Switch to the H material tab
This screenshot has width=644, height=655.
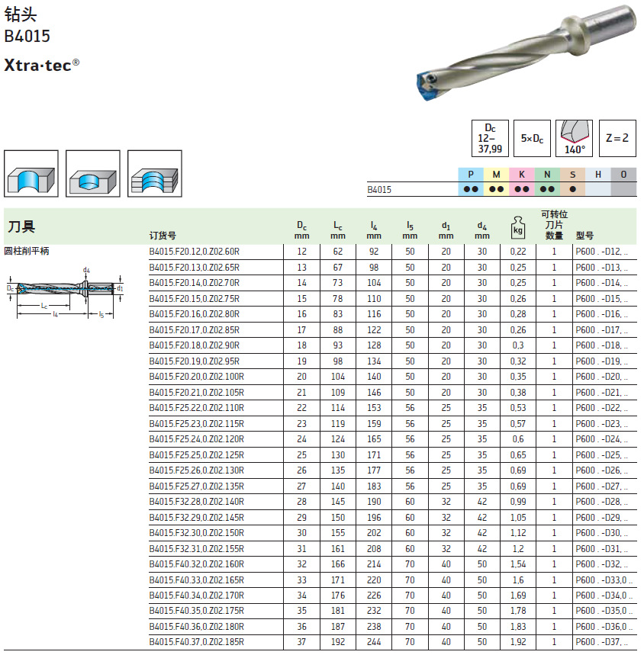pos(599,175)
